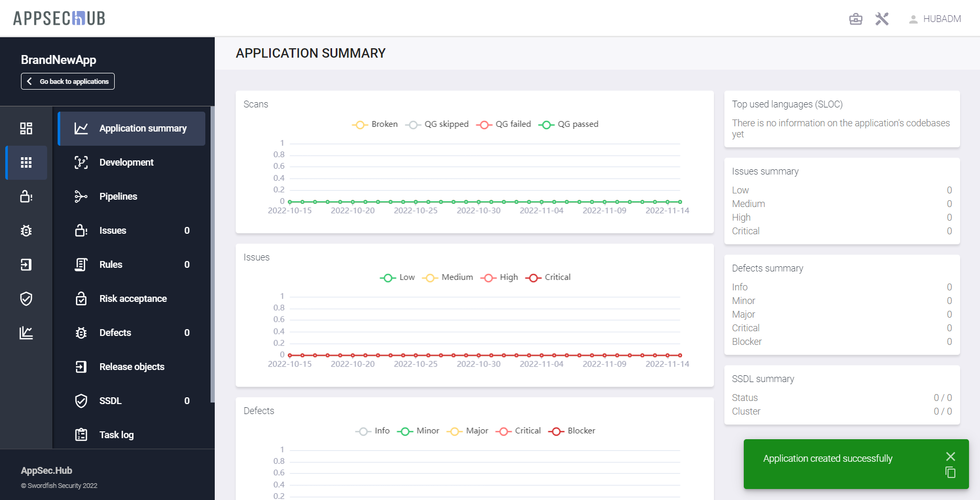
Task: Copy the success notification text
Action: (950, 473)
